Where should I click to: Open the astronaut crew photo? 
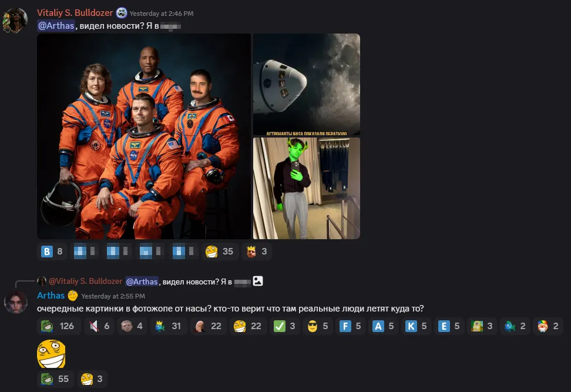143,136
